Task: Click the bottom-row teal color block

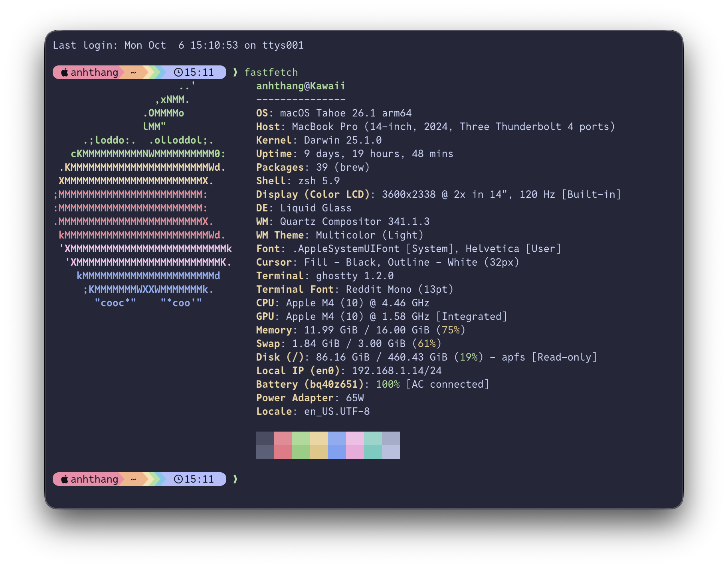Action: click(373, 452)
